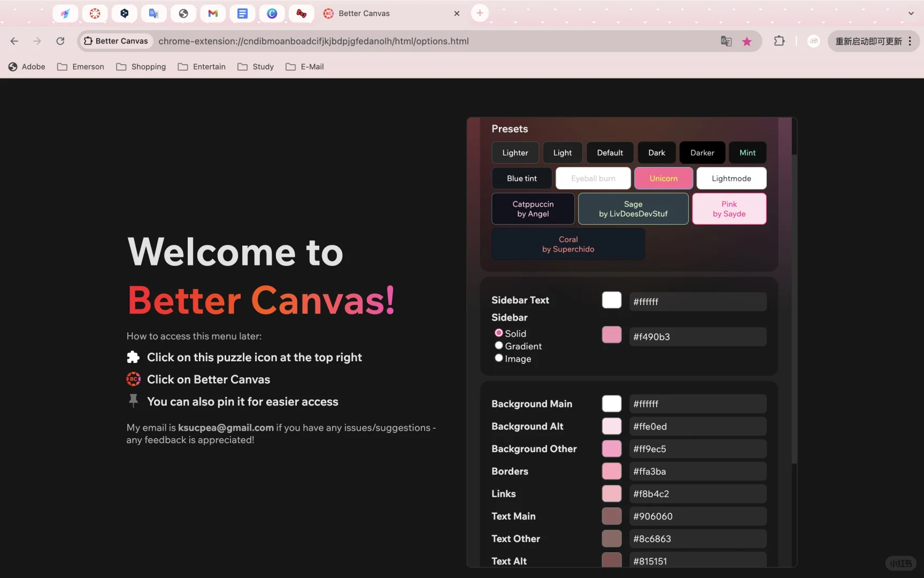The height and width of the screenshot is (578, 924).
Task: Click the Links hex field #f8b4c2
Action: (698, 493)
